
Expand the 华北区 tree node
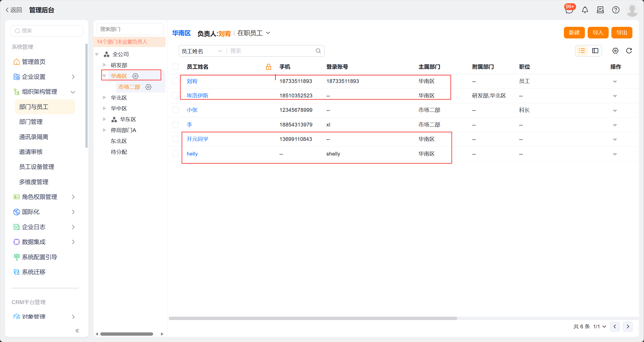(x=104, y=98)
